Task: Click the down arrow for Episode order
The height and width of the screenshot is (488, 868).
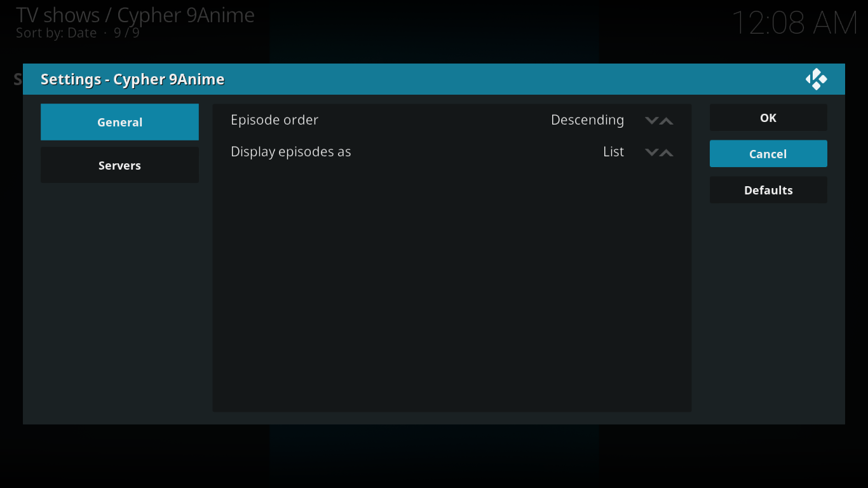Action: click(x=651, y=121)
